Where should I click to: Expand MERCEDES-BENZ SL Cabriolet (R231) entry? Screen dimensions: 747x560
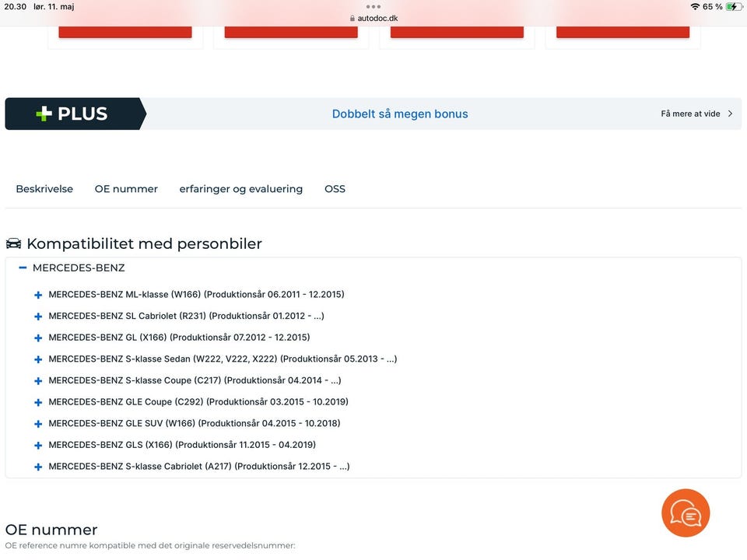point(38,317)
